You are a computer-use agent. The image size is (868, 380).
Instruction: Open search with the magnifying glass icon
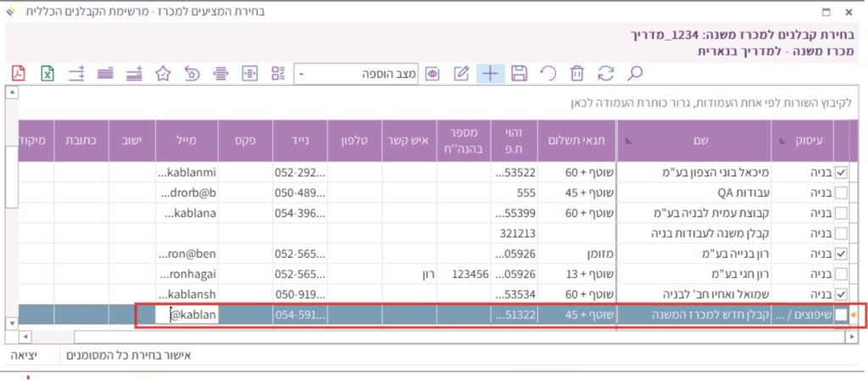(635, 73)
